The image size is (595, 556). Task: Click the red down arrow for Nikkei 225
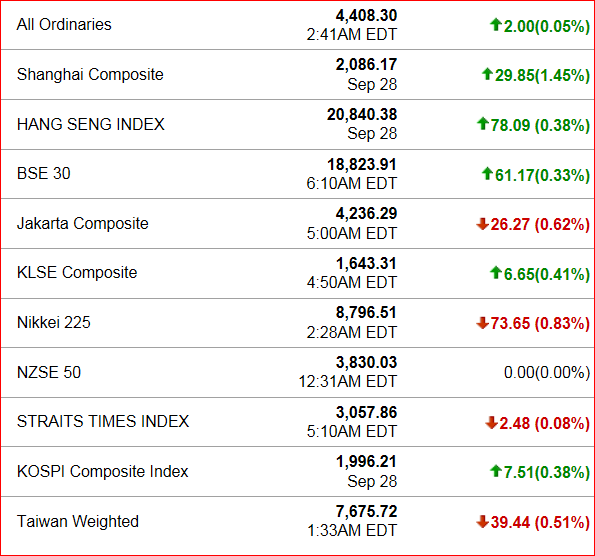click(483, 323)
